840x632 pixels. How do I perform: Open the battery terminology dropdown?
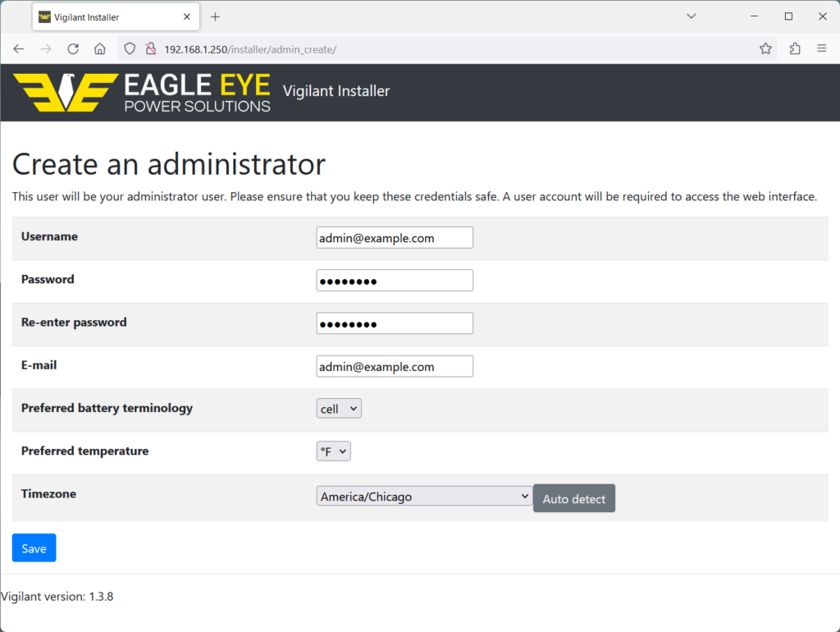[x=339, y=409]
